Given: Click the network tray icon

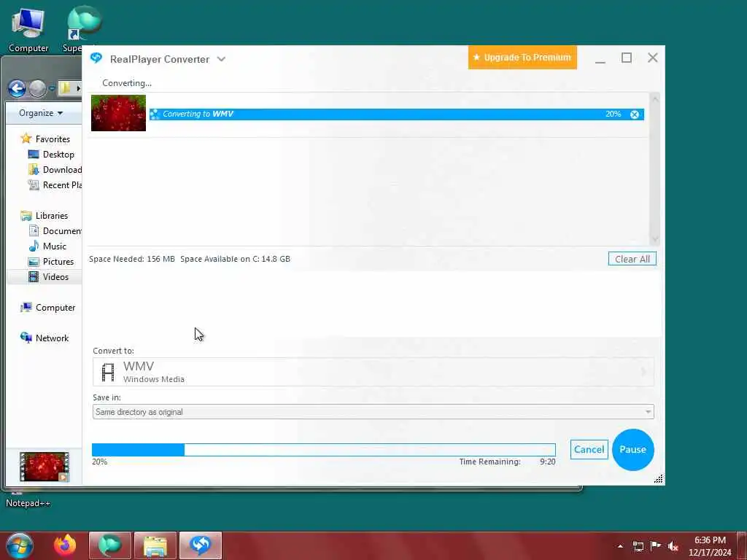Looking at the screenshot, I should click(638, 546).
